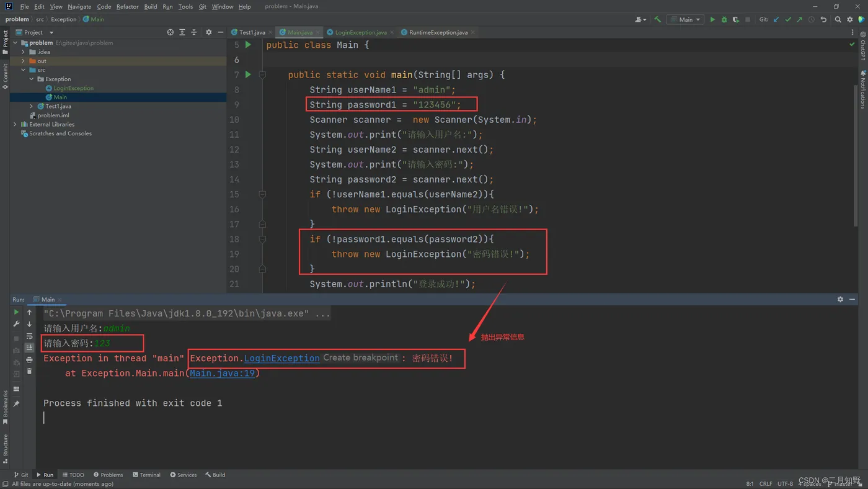The width and height of the screenshot is (868, 489).
Task: Click the print icon in Run console
Action: coord(29,359)
